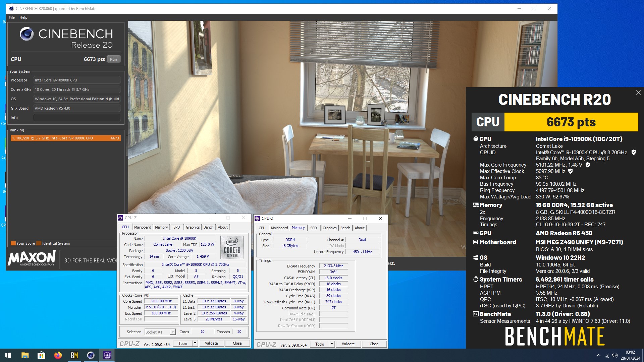Image resolution: width=644 pixels, height=362 pixels.
Task: Click the CAS# Latency value 16.0 clocks
Action: (x=333, y=278)
